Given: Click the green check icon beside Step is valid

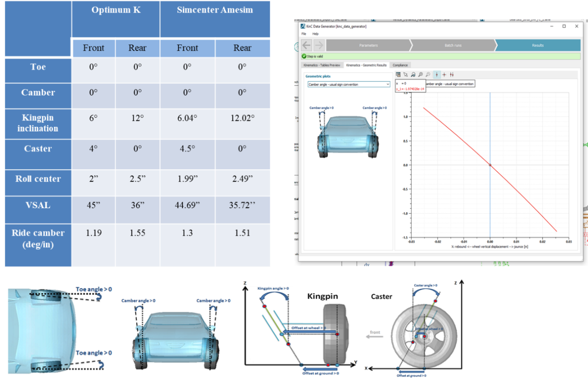Looking at the screenshot, I should pyautogui.click(x=304, y=57).
